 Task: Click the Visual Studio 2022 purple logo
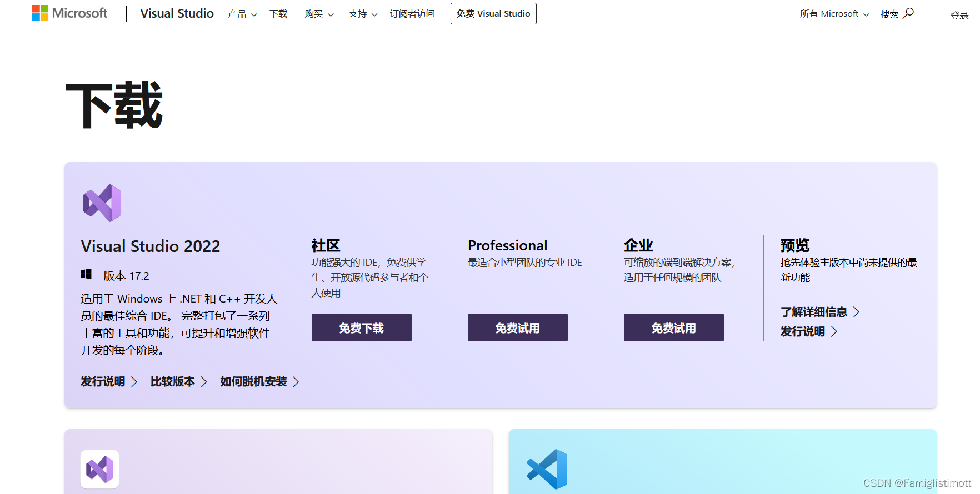(102, 203)
